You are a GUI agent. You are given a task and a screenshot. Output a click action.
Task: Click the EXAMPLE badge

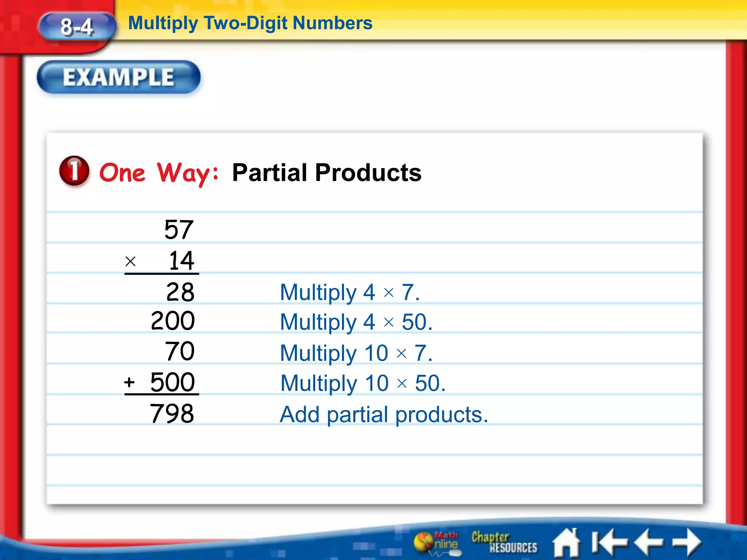click(x=119, y=77)
